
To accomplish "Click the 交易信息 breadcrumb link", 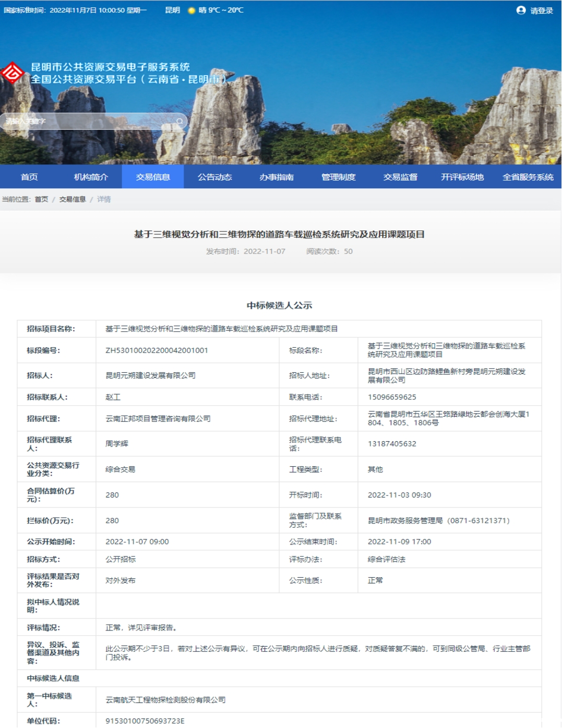I will (x=72, y=199).
